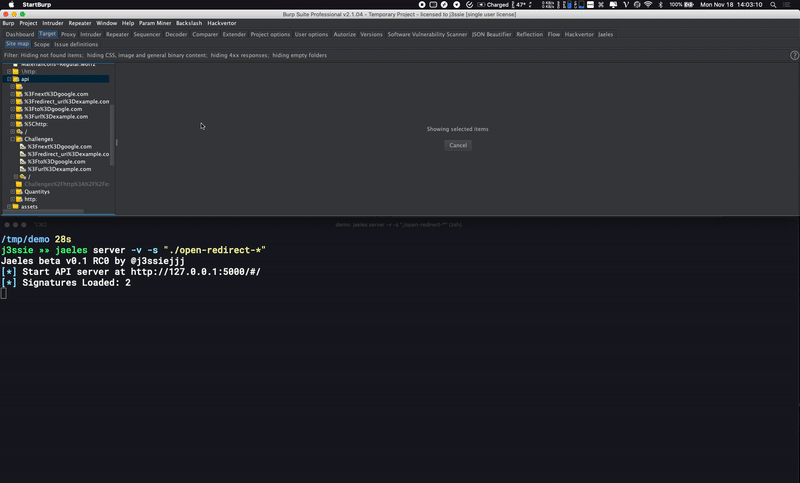Screen dimensions: 800x483
Task: Expand the Quantitys tree node
Action: 13,192
